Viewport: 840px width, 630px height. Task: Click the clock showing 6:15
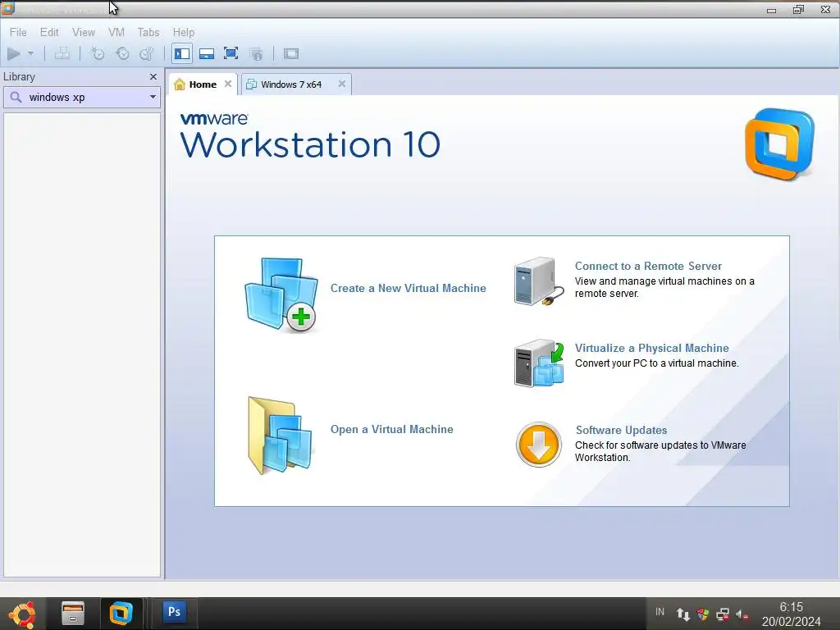click(x=792, y=608)
